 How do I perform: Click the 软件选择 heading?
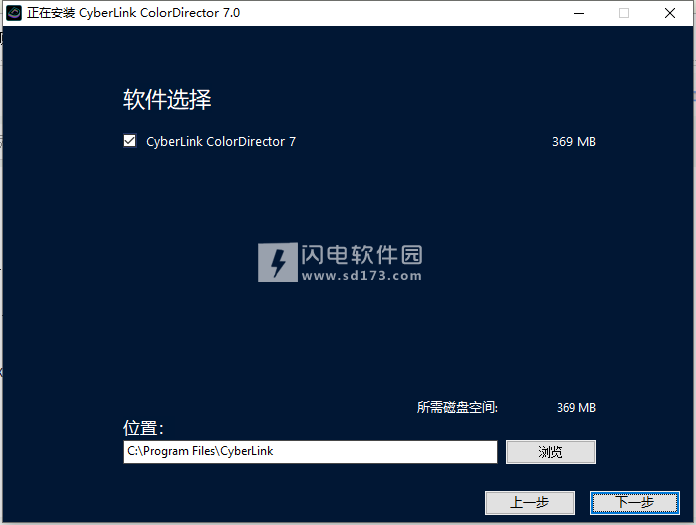click(167, 99)
